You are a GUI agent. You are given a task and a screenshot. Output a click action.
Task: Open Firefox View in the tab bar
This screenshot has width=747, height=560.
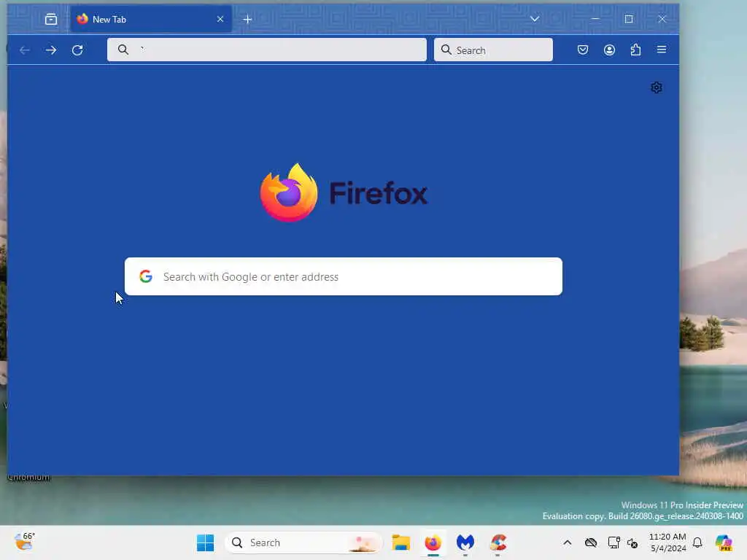(51, 20)
